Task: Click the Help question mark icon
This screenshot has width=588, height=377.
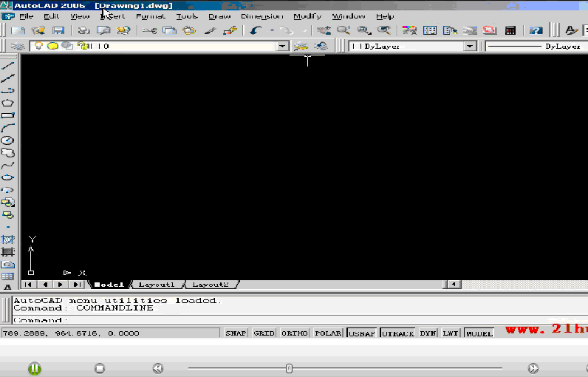Action: pos(536,31)
